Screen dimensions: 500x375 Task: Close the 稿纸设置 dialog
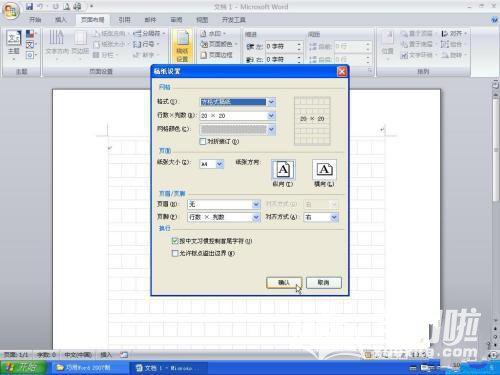point(342,71)
